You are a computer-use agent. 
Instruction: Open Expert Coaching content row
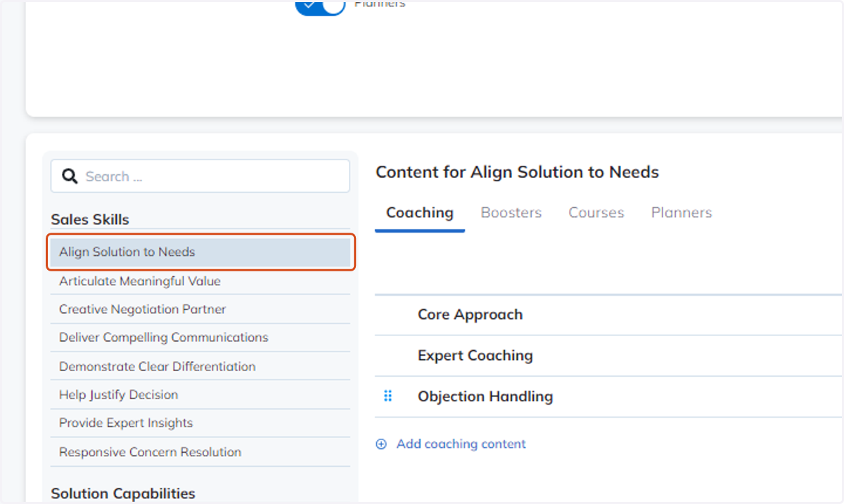608,356
